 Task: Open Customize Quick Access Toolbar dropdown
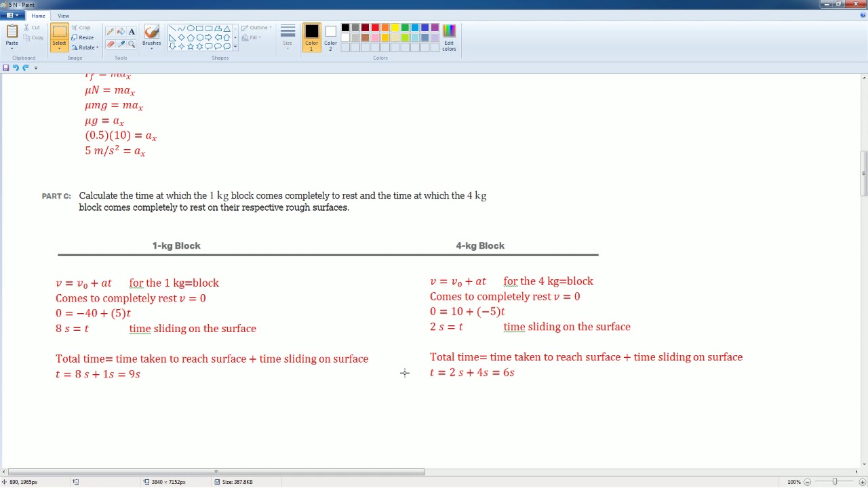(x=36, y=68)
